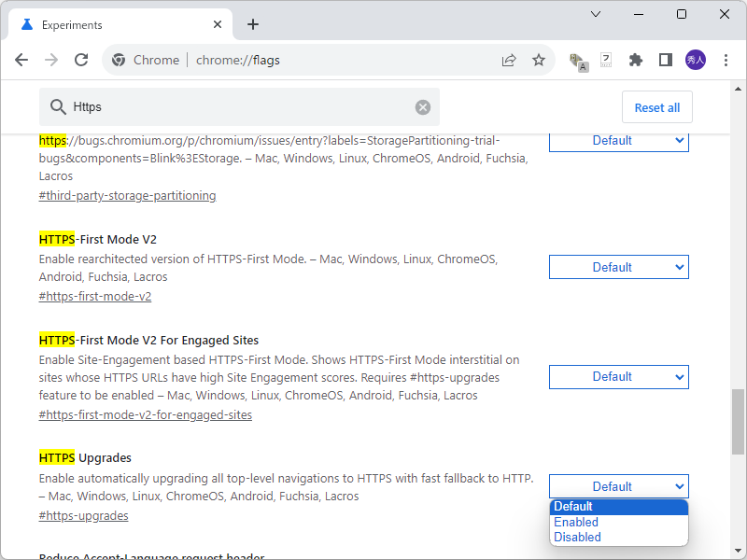Open the user profile avatar

pos(695,60)
